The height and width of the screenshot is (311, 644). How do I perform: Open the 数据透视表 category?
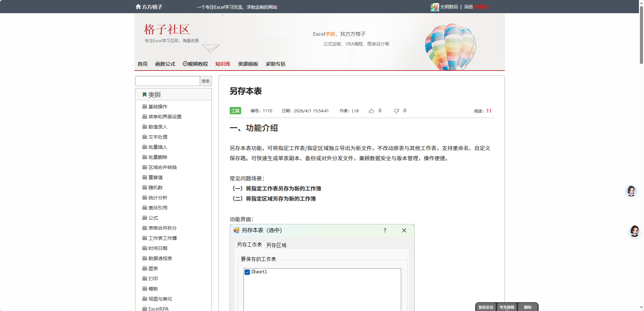(160, 258)
